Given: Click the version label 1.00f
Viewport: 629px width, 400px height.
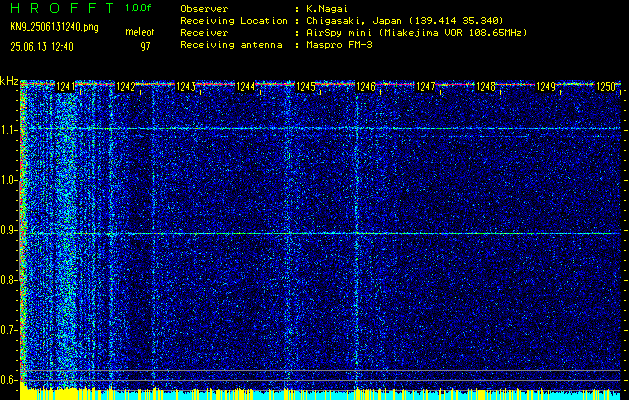Looking at the screenshot, I should (138, 8).
